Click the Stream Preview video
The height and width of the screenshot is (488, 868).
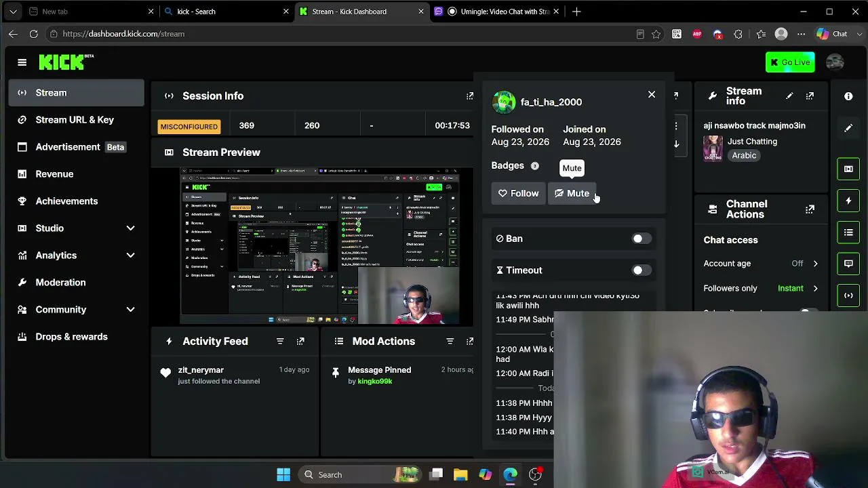(327, 247)
